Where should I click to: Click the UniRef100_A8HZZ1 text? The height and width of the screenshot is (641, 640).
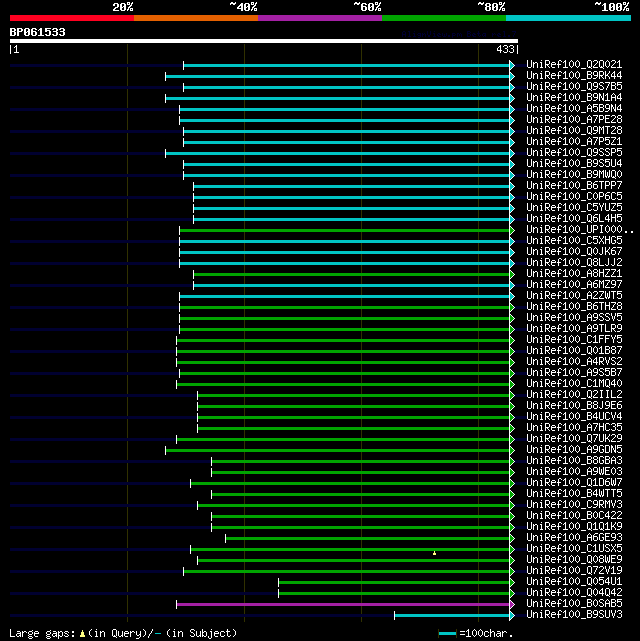tap(574, 273)
